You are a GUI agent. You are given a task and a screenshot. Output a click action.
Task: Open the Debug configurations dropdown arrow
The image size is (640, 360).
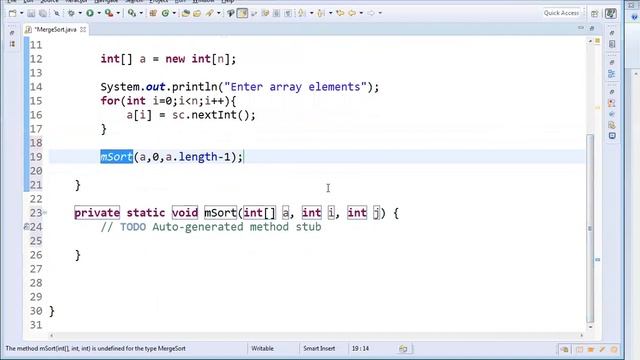80,13
